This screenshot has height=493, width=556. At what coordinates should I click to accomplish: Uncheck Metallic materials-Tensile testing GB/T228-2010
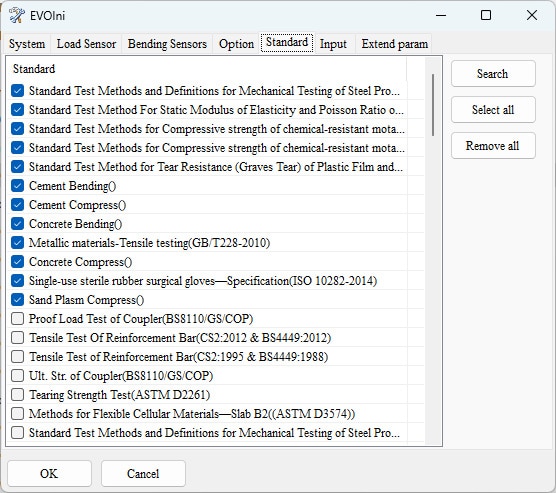pyautogui.click(x=17, y=243)
